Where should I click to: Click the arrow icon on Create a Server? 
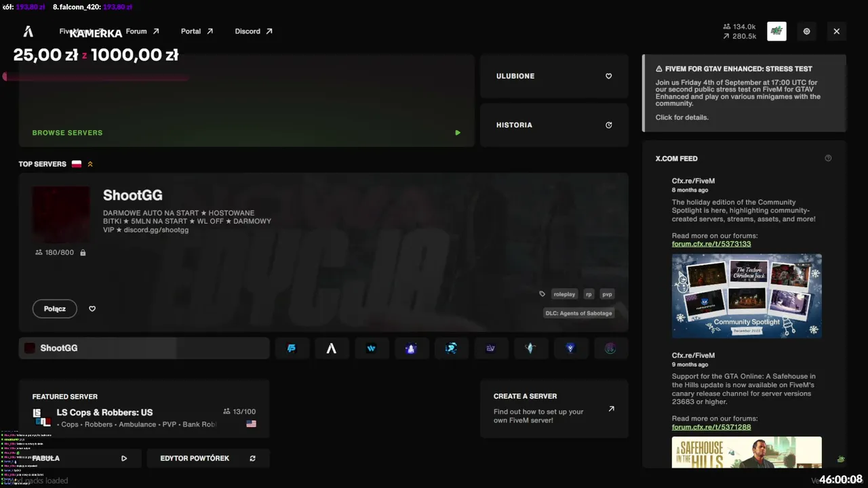[x=611, y=409]
